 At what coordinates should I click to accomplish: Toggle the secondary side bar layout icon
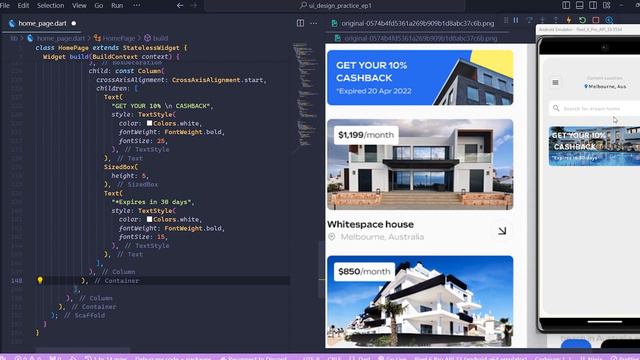tap(593, 5)
